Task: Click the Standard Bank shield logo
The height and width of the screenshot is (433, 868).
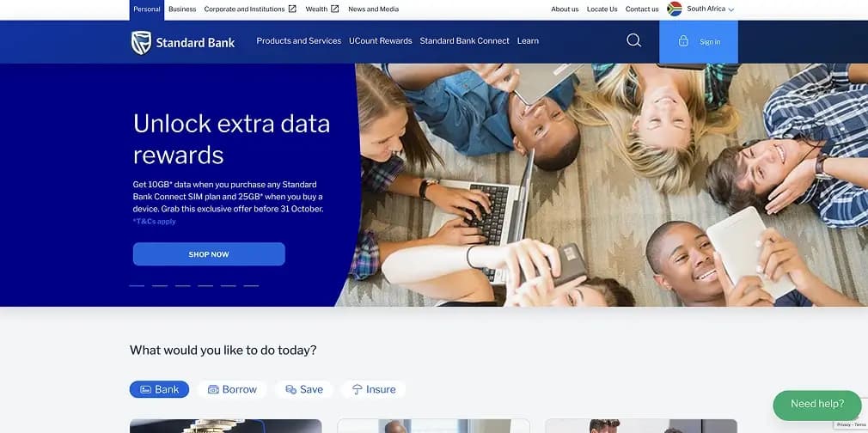Action: click(141, 43)
